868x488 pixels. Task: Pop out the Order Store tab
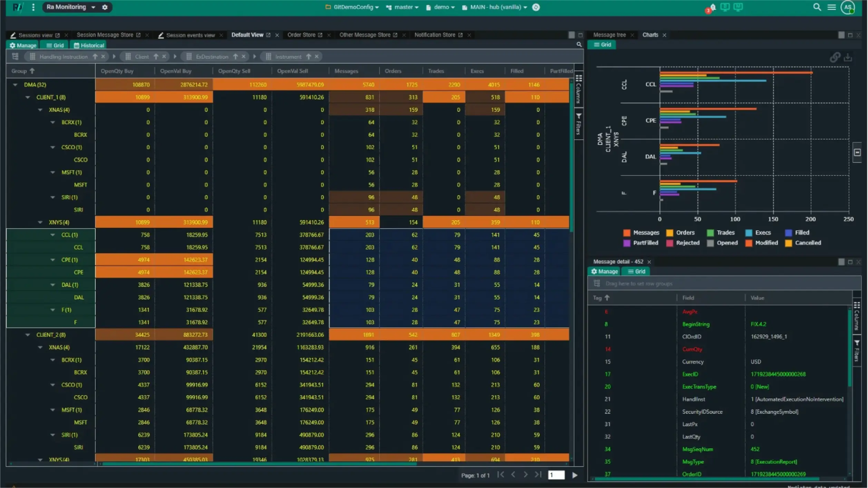pyautogui.click(x=320, y=35)
